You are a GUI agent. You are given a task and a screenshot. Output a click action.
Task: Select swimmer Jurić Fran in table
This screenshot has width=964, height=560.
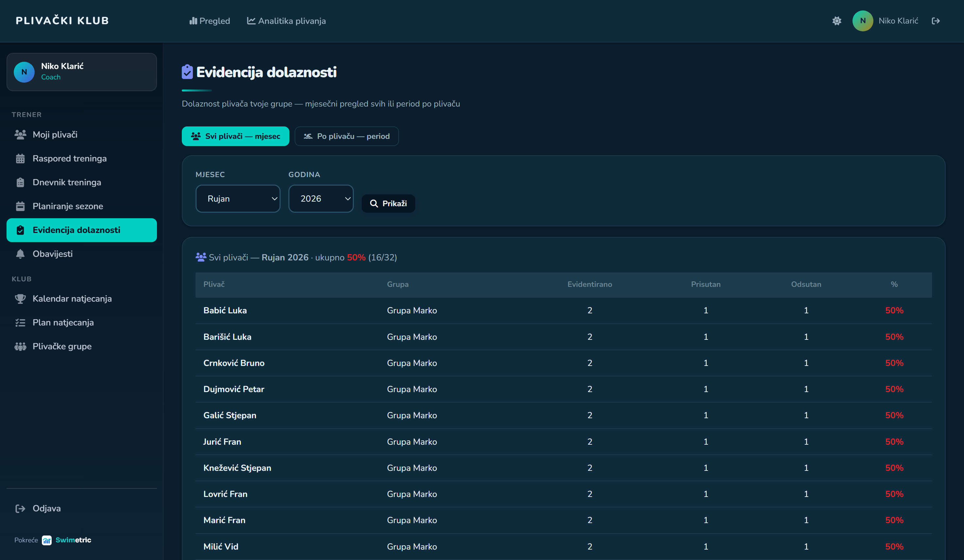(222, 442)
